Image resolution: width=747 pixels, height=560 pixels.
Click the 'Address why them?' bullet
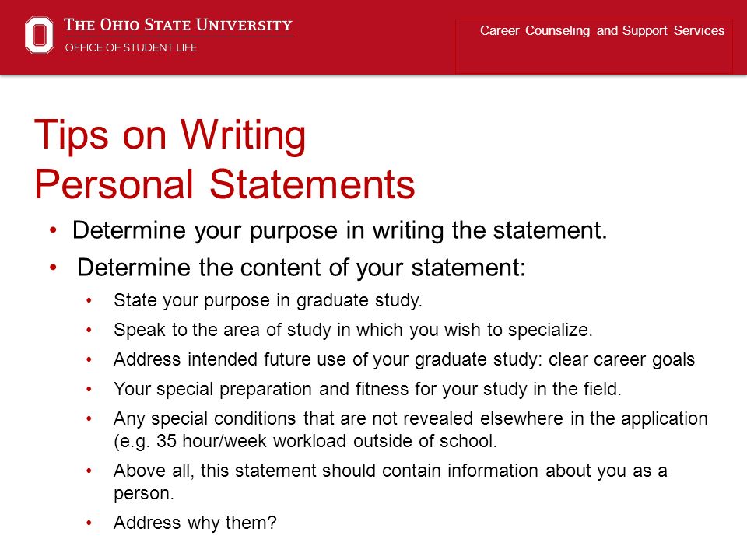point(195,523)
